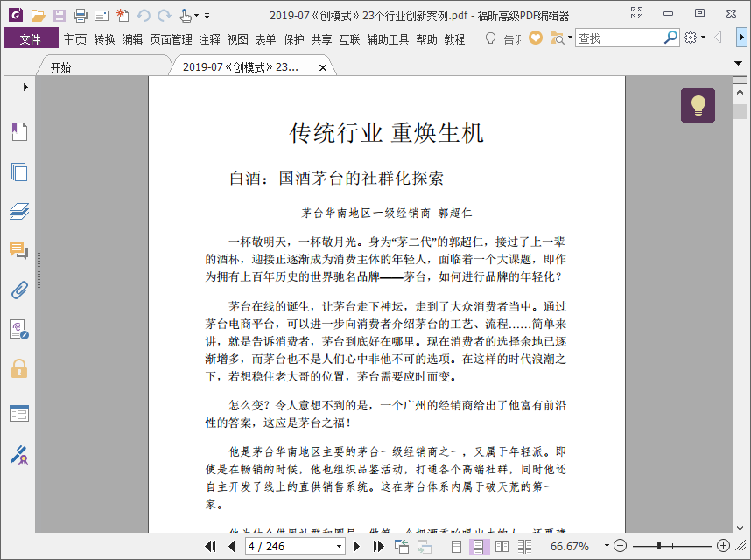Click the folder search icon
Image resolution: width=751 pixels, height=560 pixels.
tap(557, 38)
